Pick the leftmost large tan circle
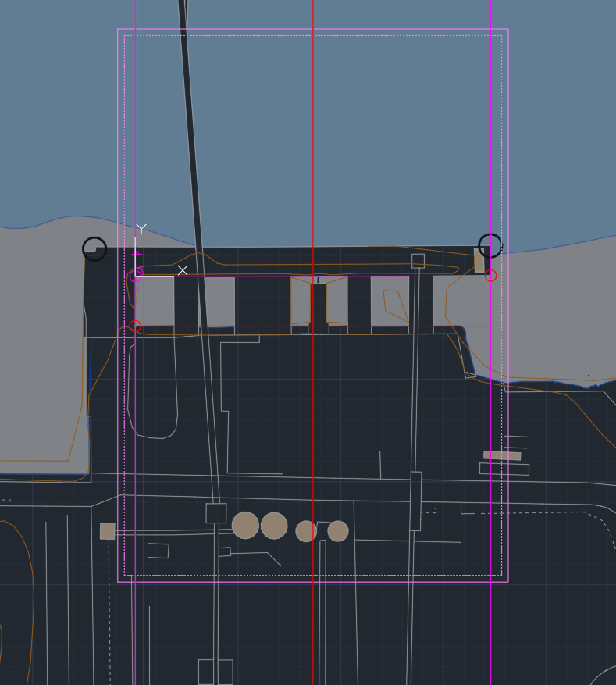 click(x=245, y=526)
